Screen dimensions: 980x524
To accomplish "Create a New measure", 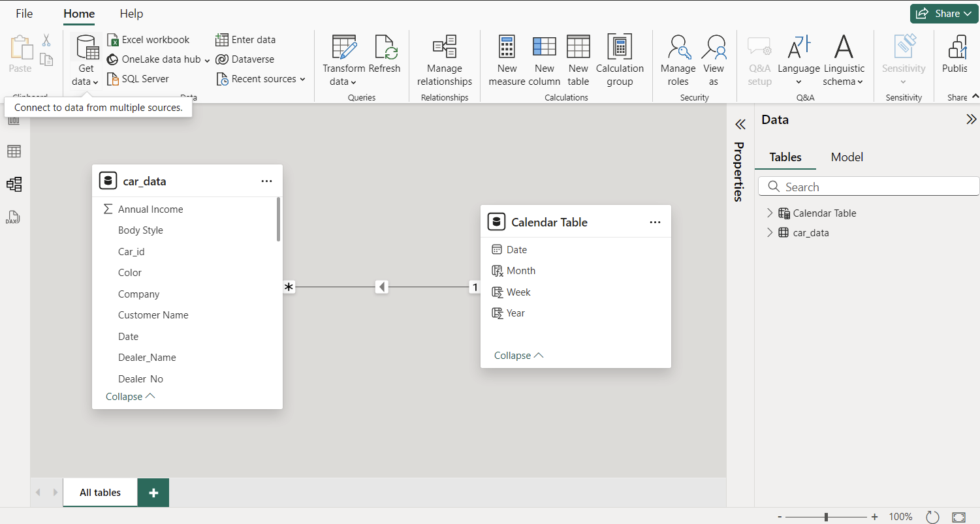I will (507, 61).
